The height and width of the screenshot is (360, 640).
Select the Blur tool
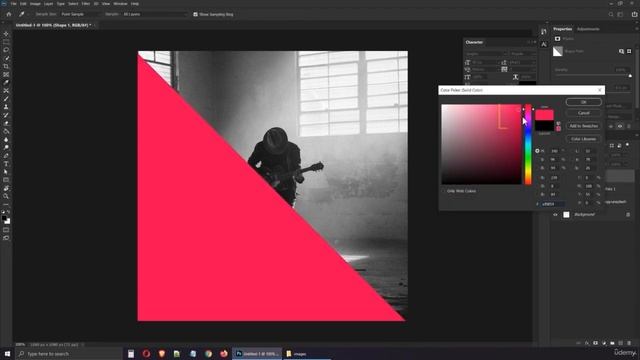pos(6,140)
